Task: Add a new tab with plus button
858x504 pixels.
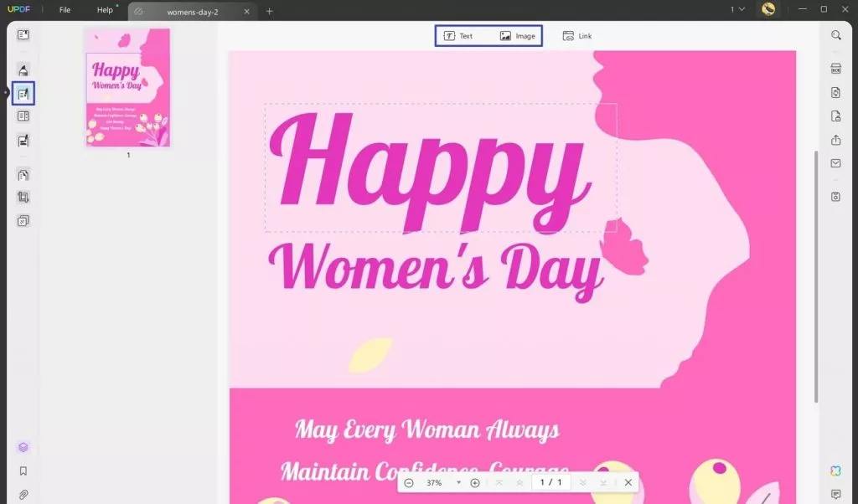Action: (269, 12)
